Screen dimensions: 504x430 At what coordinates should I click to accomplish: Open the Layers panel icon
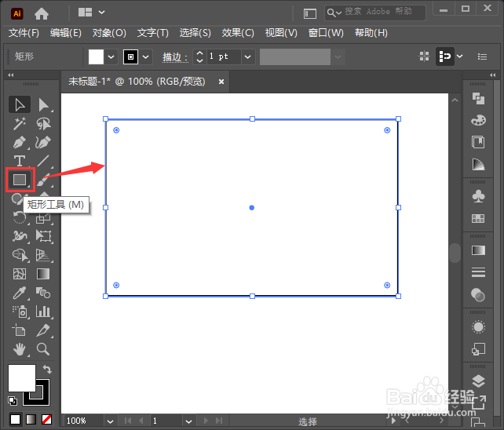[x=478, y=381]
